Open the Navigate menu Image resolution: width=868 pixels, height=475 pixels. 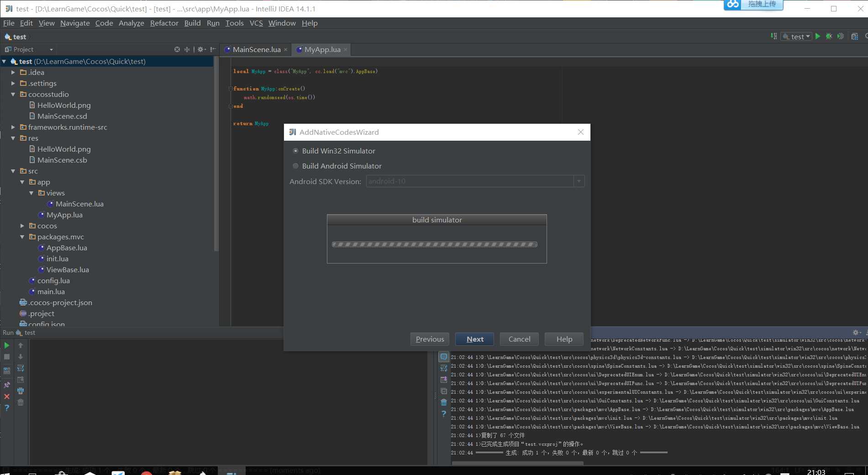pyautogui.click(x=75, y=23)
